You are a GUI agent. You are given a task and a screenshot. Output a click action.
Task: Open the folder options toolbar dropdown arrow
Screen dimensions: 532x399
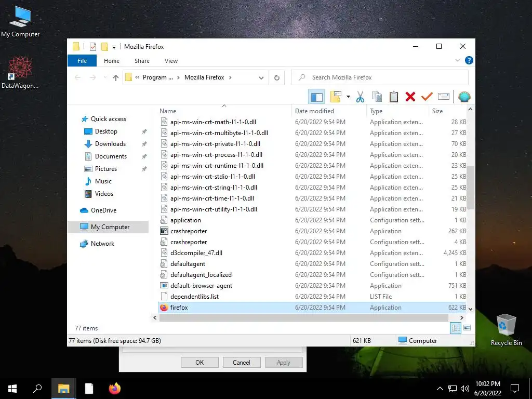[348, 97]
